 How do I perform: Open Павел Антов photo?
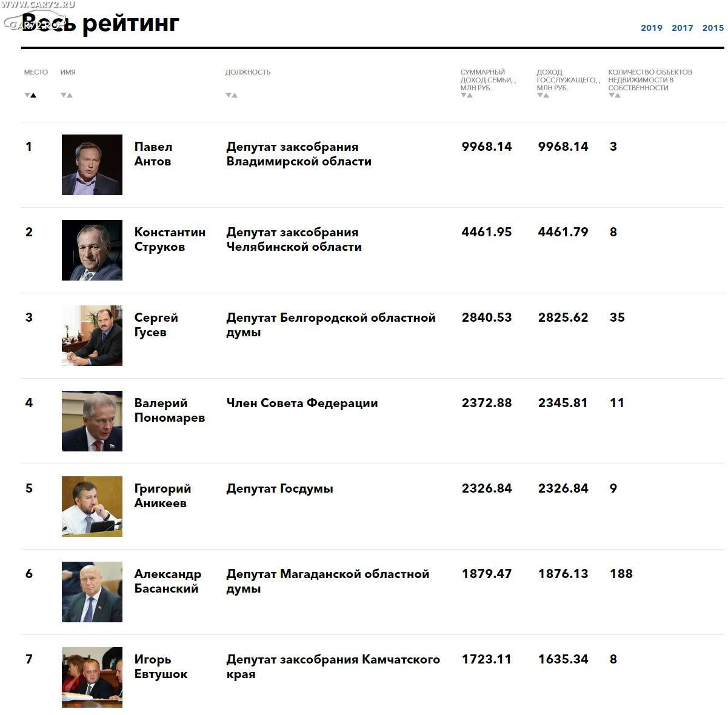pyautogui.click(x=92, y=165)
